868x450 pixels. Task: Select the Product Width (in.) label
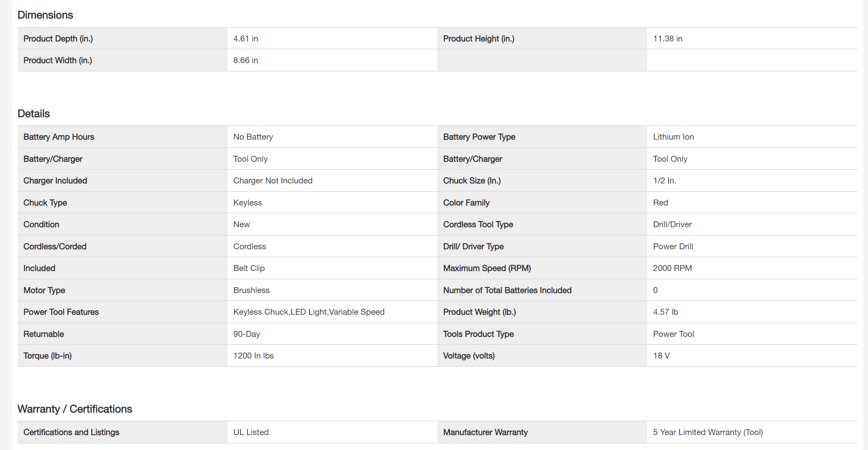tap(58, 60)
